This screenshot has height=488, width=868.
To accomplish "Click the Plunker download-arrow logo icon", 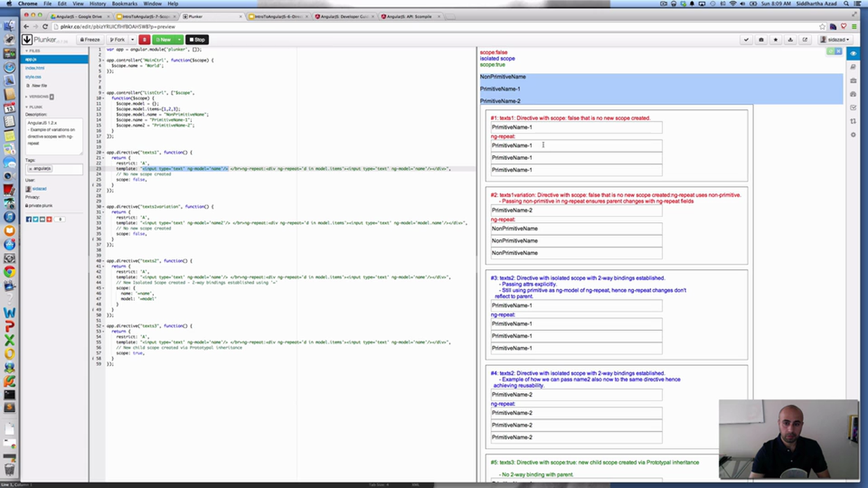I will coord(27,40).
